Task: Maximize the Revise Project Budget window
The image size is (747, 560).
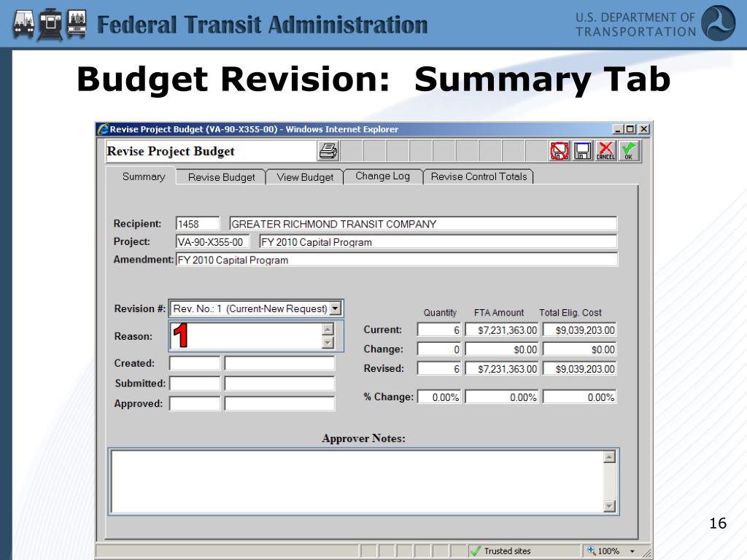Action: coord(630,129)
